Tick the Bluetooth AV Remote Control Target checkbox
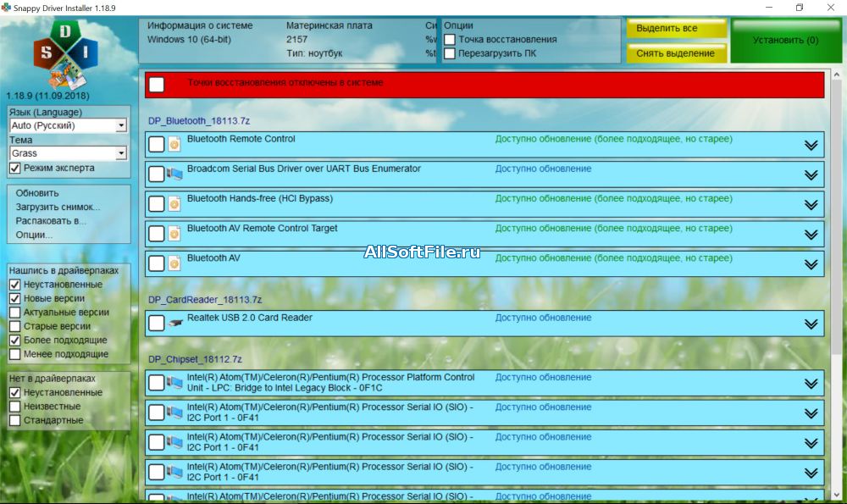 click(x=157, y=233)
